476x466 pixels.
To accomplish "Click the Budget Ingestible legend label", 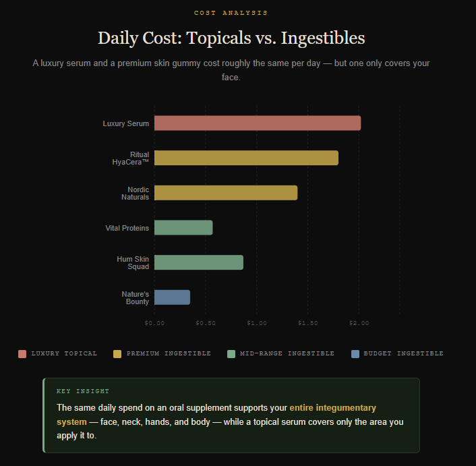I will coord(403,353).
